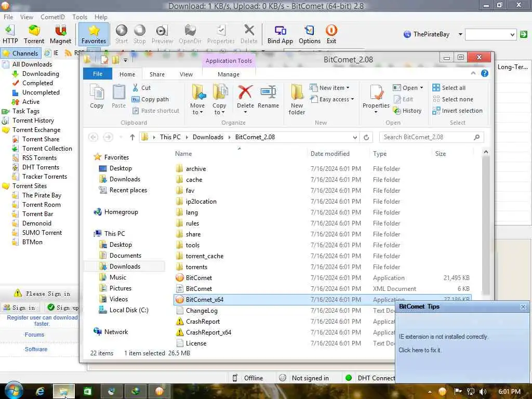Select Homegroup in the navigation pane
The width and height of the screenshot is (532, 399).
pos(121,212)
